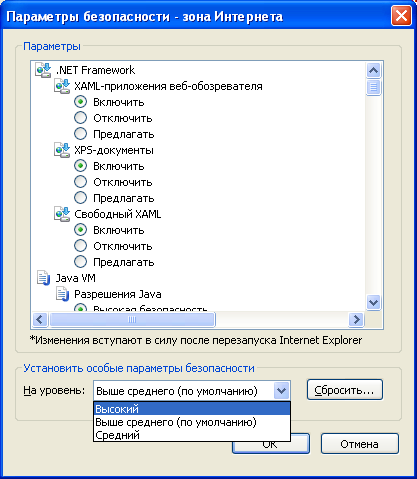Open the На уровень dropdown arrow
The height and width of the screenshot is (479, 417).
click(x=281, y=390)
